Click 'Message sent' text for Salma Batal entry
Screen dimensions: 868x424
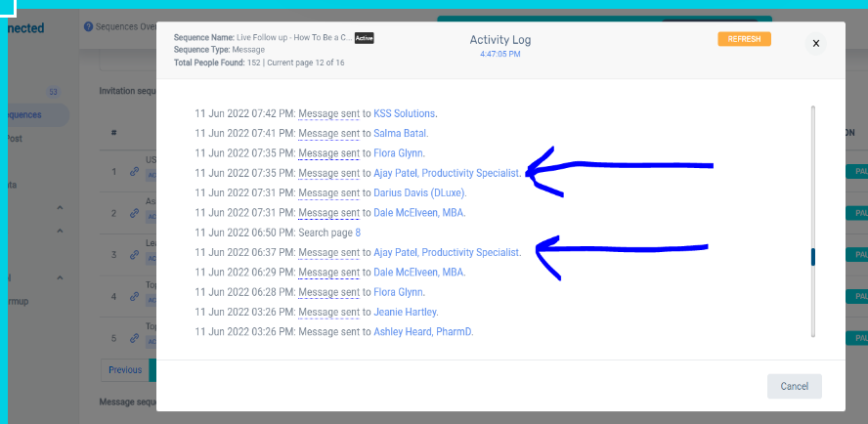(328, 134)
